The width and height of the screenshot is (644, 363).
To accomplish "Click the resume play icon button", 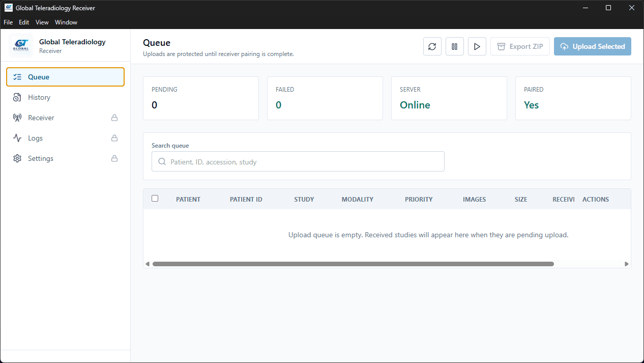I will [477, 46].
